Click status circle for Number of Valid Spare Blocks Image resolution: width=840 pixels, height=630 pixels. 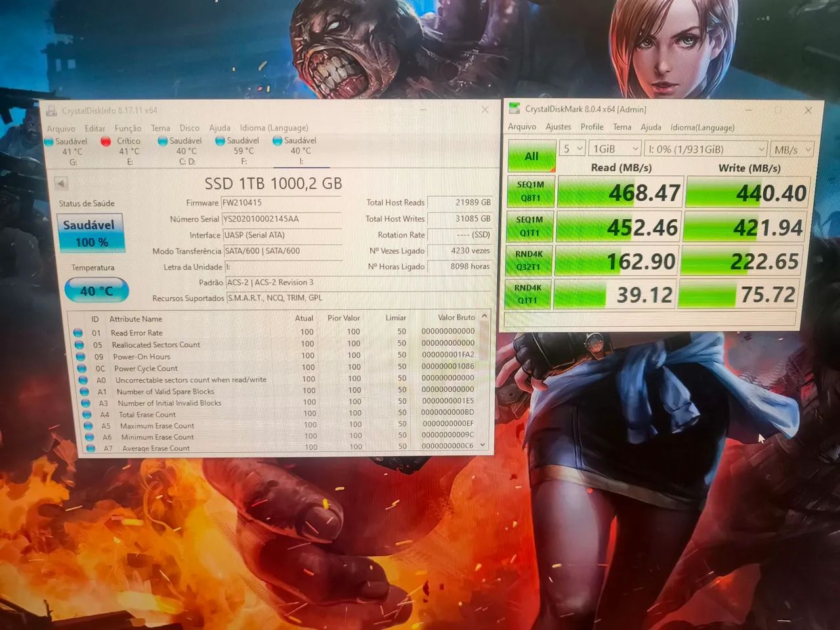(84, 392)
